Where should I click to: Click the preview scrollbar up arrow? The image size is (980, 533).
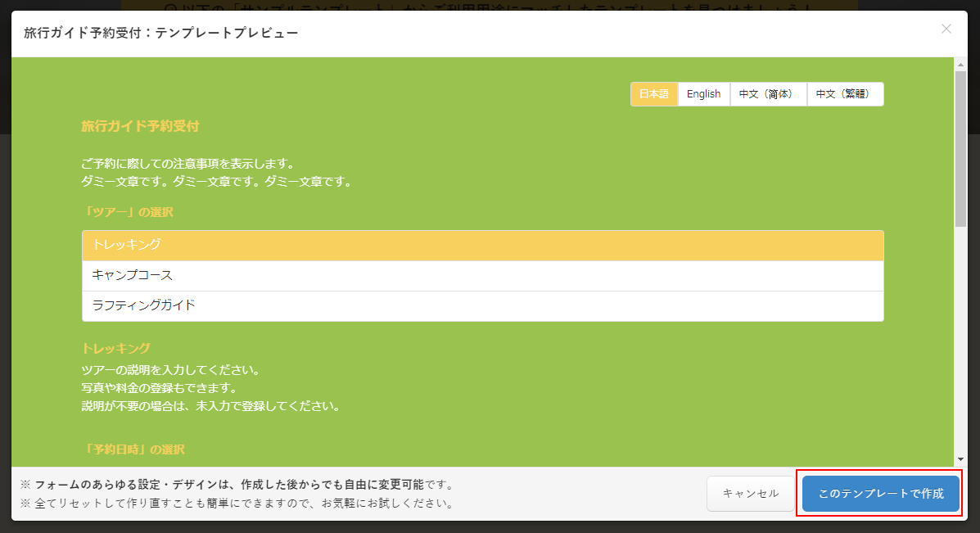pos(960,65)
